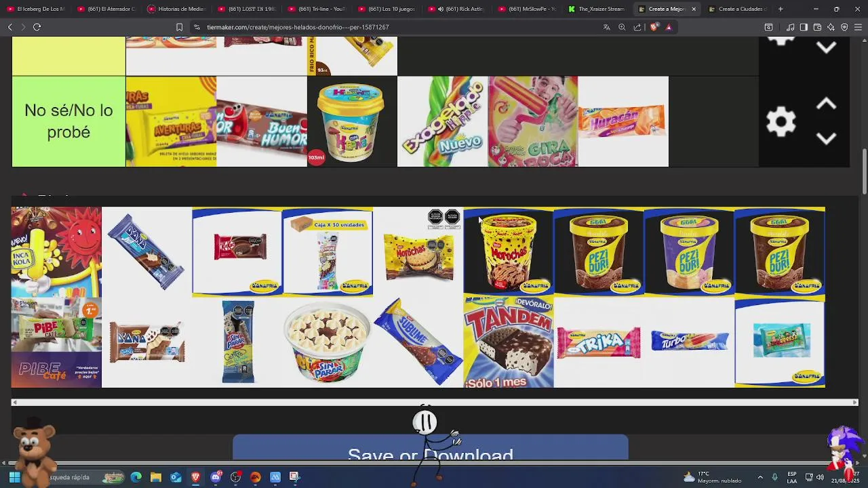Bookmark this page icon

coord(179,27)
